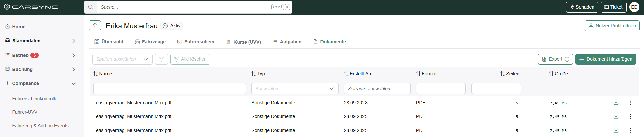
Task: Expand the Stammdaten sidebar section
Action: (x=41, y=41)
